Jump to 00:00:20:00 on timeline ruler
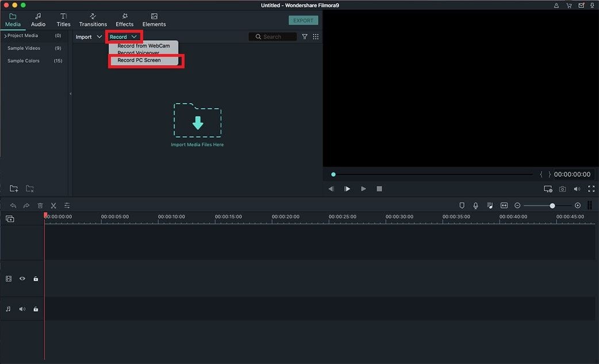The height and width of the screenshot is (364, 599). [x=285, y=216]
